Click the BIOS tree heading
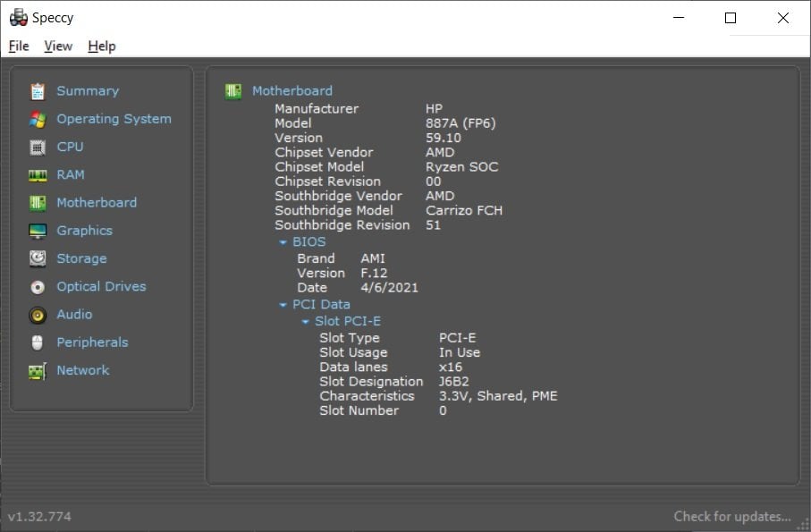Screen dimensions: 811x532 pyautogui.click(x=309, y=242)
